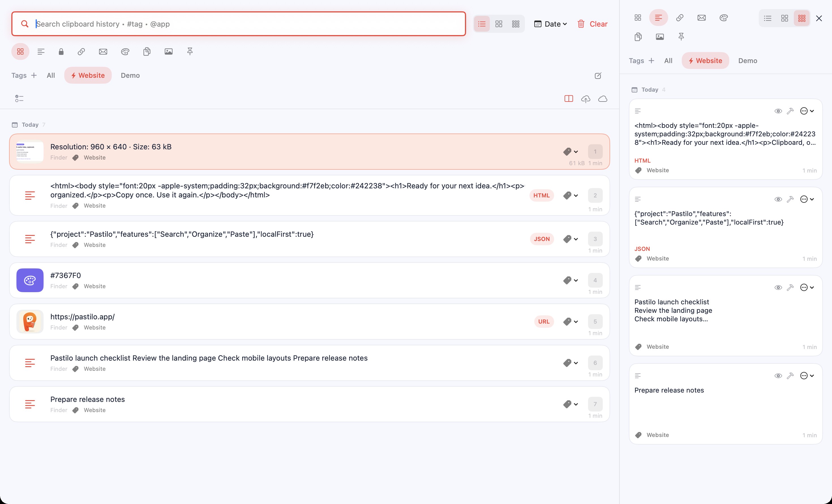Click the cloud upload icon
The width and height of the screenshot is (832, 504).
(x=586, y=99)
